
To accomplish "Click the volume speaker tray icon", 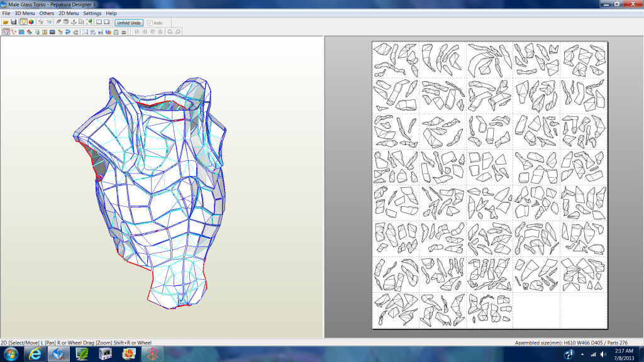I will click(603, 354).
